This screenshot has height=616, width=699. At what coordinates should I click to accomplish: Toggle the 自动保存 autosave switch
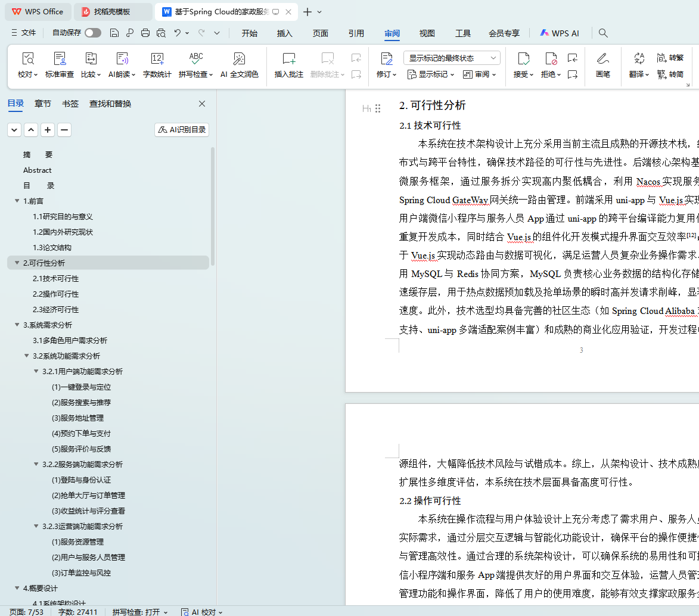93,33
